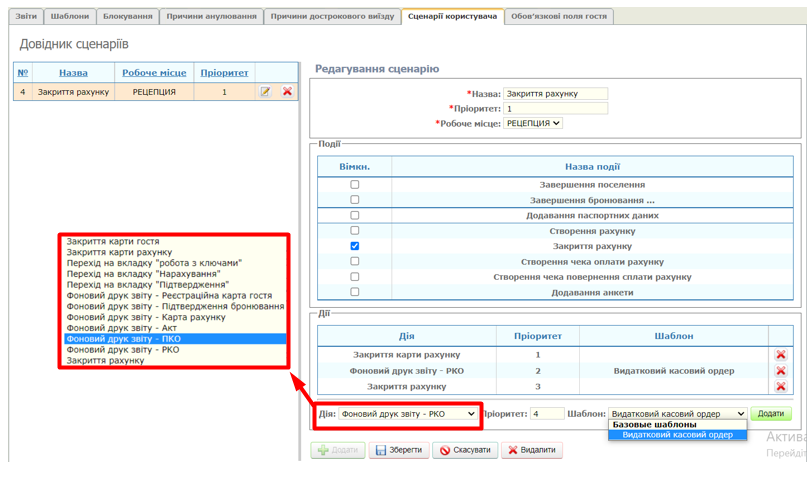
Task: Enable the 'Завершення поселення' event checkbox
Action: (354, 185)
